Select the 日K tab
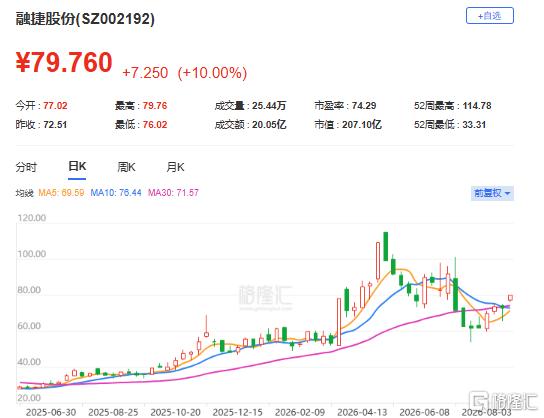This screenshot has height=418, width=544. (x=77, y=167)
